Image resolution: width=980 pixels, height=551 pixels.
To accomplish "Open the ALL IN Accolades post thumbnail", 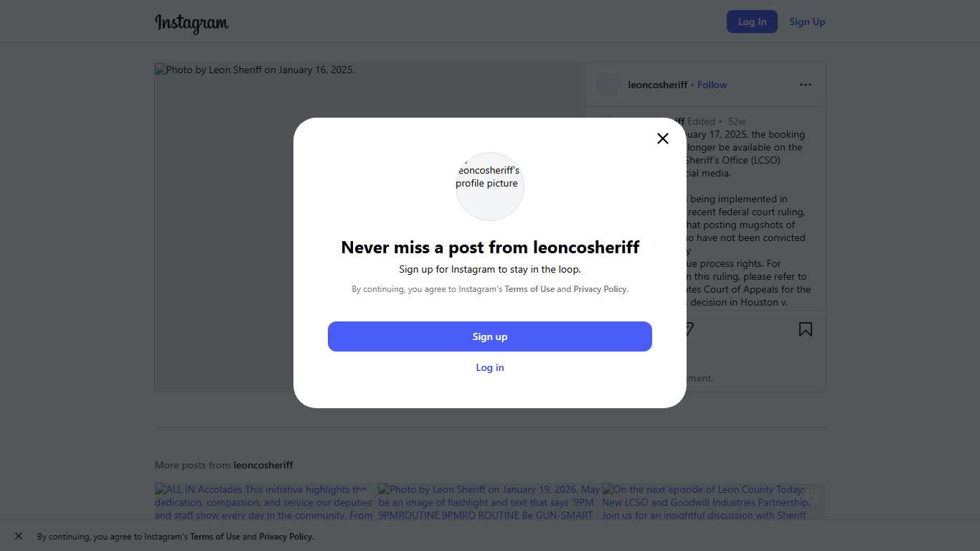I will pos(265,501).
